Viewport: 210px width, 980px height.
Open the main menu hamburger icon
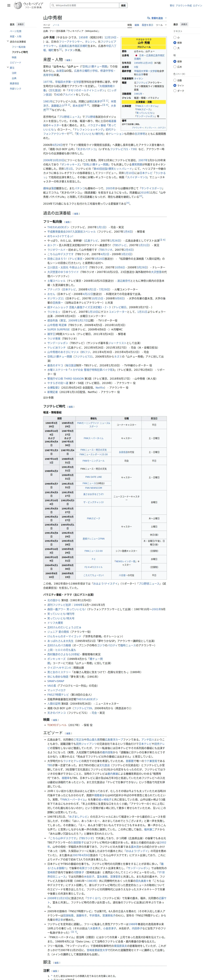(9, 6)
